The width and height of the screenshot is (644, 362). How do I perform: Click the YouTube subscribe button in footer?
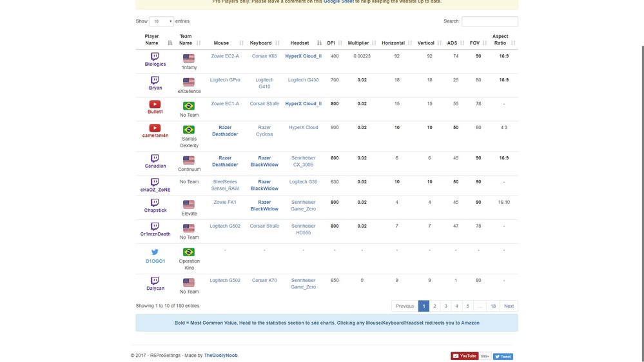point(465,356)
